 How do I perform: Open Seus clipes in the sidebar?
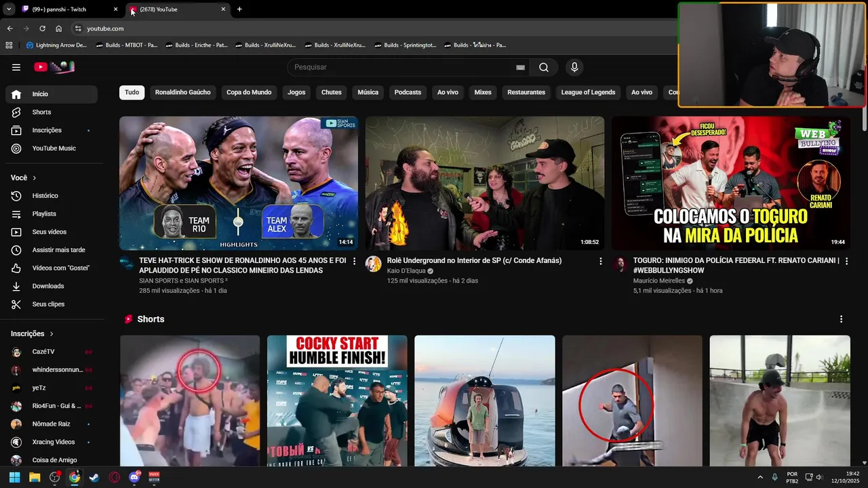[x=52, y=304]
